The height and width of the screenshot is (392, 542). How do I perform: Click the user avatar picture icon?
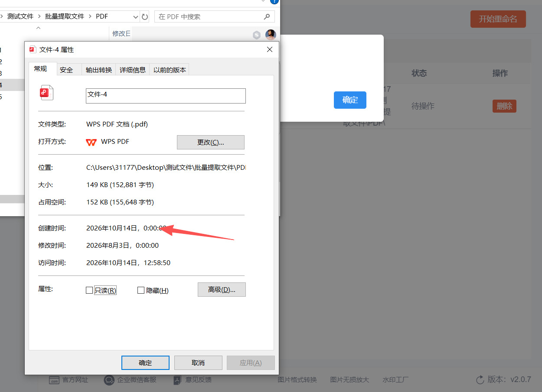(271, 35)
